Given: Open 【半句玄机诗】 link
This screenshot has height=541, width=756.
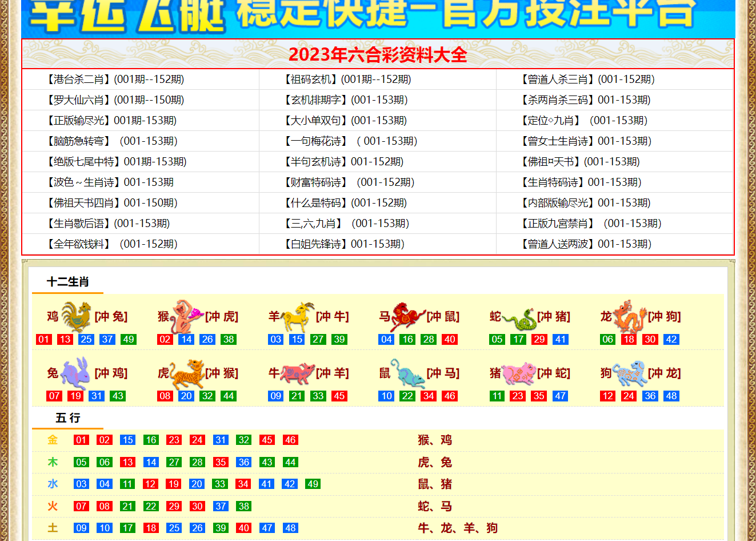Looking at the screenshot, I should [342, 162].
